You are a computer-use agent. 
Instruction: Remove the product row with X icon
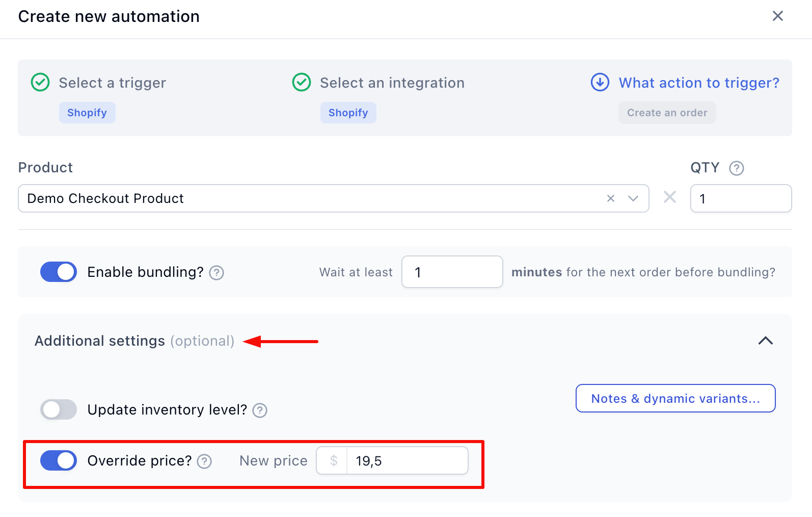pos(669,197)
